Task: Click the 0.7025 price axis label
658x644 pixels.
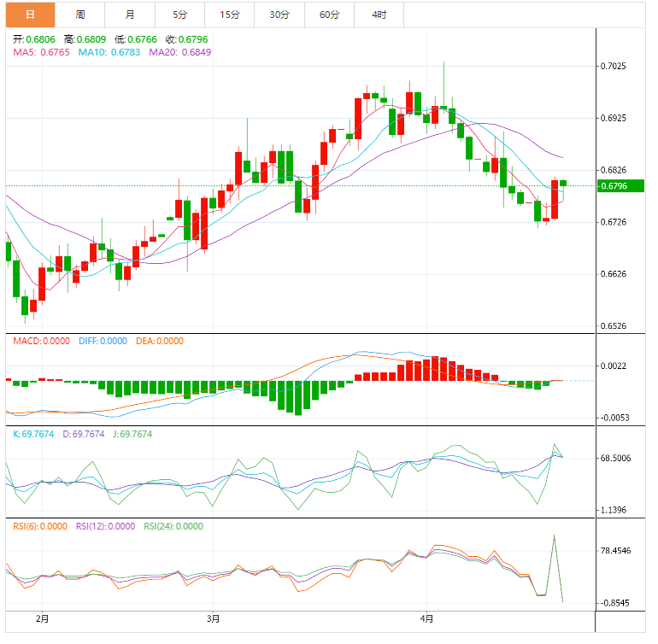Action: (x=613, y=66)
